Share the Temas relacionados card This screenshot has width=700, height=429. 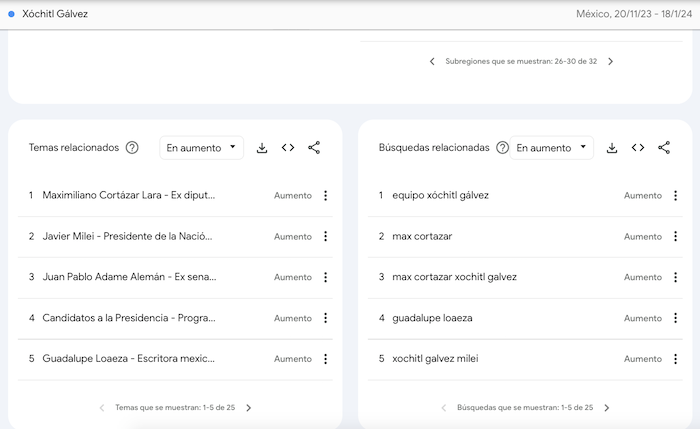314,148
